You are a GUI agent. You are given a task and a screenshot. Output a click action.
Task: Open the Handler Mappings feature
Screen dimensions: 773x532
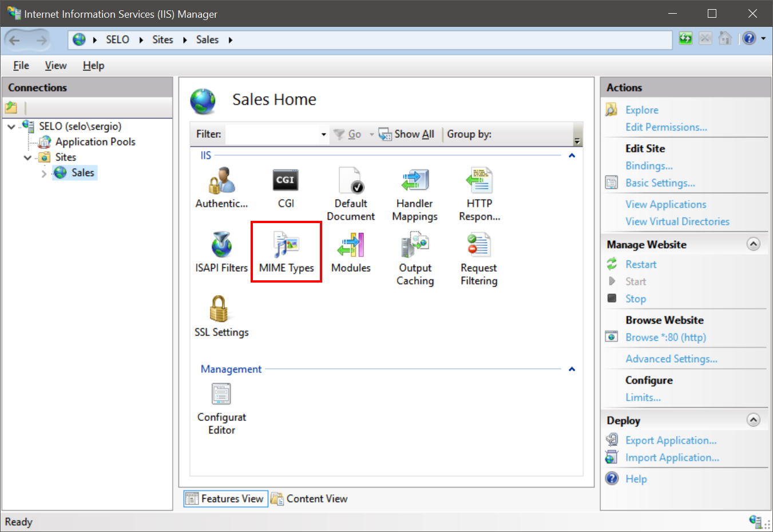415,194
